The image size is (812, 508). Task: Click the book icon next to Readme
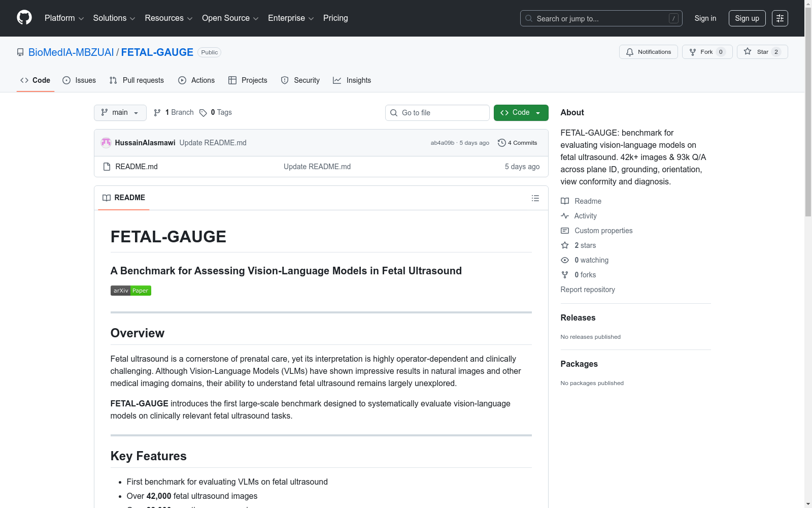click(x=565, y=201)
